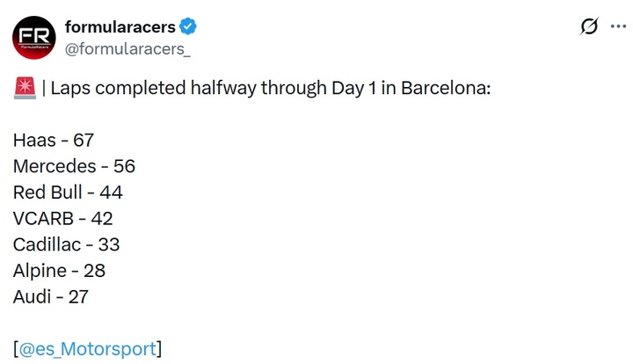This screenshot has width=633, height=364.
Task: Select the "Mercedes - 56" line
Action: click(74, 166)
